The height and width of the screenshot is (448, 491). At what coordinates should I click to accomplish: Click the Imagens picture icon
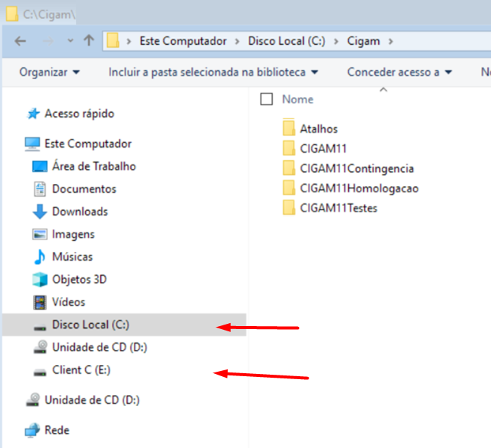[x=40, y=234]
